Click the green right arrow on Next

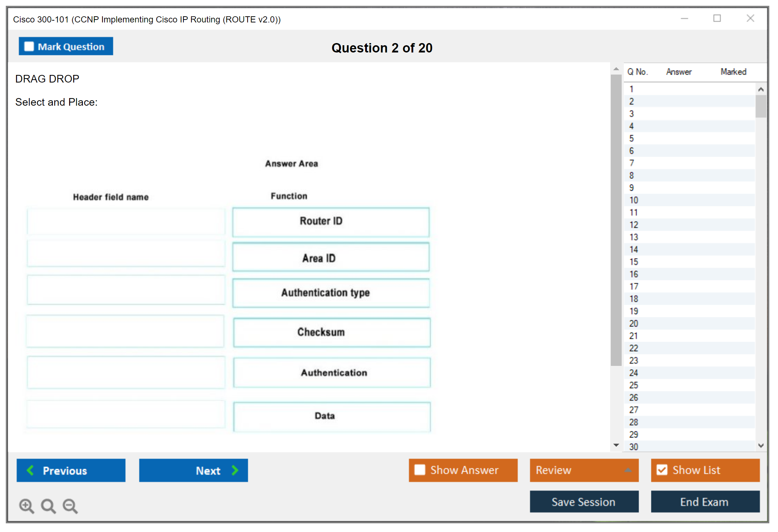click(235, 470)
